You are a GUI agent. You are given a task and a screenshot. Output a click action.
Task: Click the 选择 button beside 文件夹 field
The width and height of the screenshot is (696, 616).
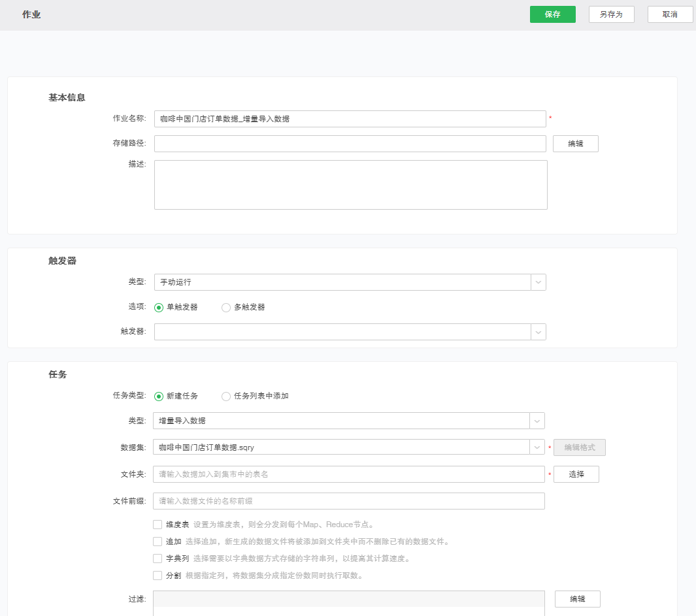(x=576, y=474)
